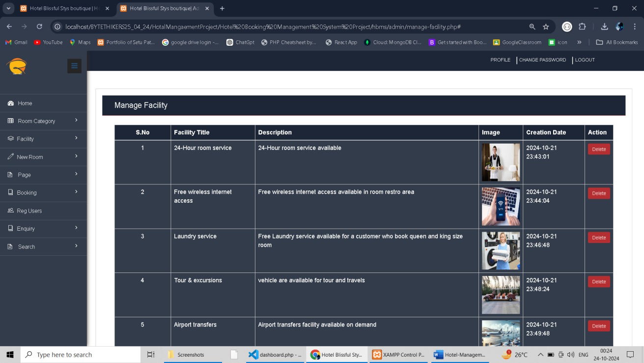Show more bookmarks with the double chevron
644x363 pixels.
(x=579, y=42)
